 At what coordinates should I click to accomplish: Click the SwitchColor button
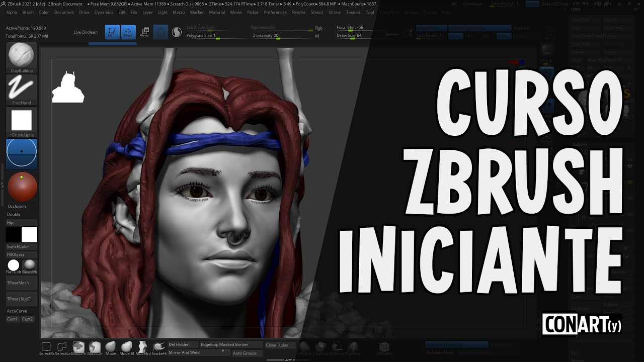pos(22,246)
